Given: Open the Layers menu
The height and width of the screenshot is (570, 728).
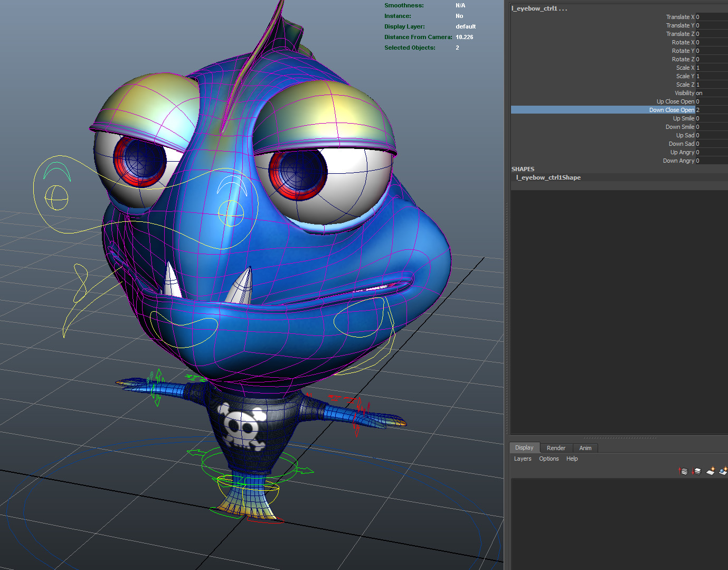Looking at the screenshot, I should [523, 459].
